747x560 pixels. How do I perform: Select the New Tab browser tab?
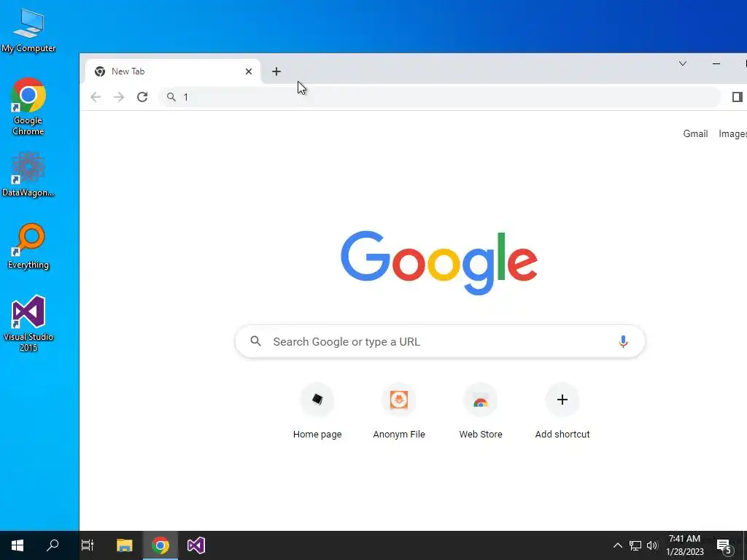(x=173, y=71)
